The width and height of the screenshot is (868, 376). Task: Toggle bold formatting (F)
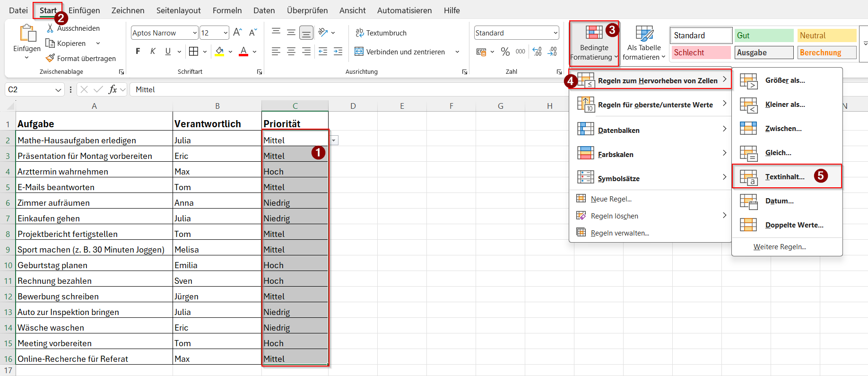tap(138, 52)
